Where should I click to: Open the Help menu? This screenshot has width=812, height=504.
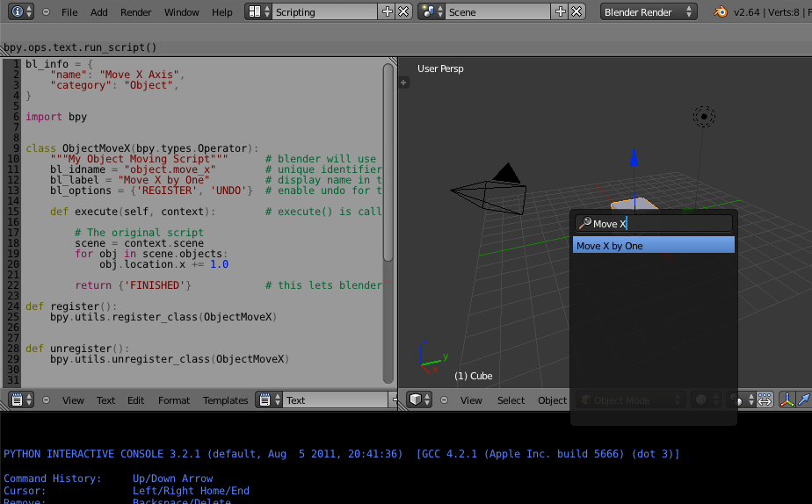(221, 12)
